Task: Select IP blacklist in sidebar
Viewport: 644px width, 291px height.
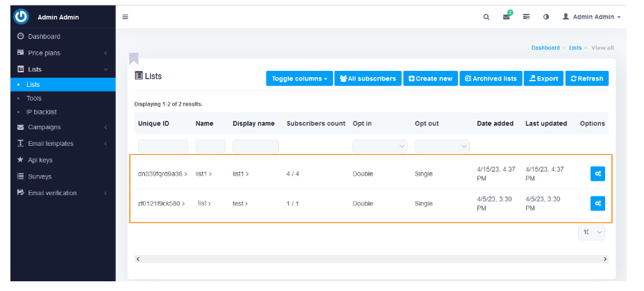Action: 41,112
